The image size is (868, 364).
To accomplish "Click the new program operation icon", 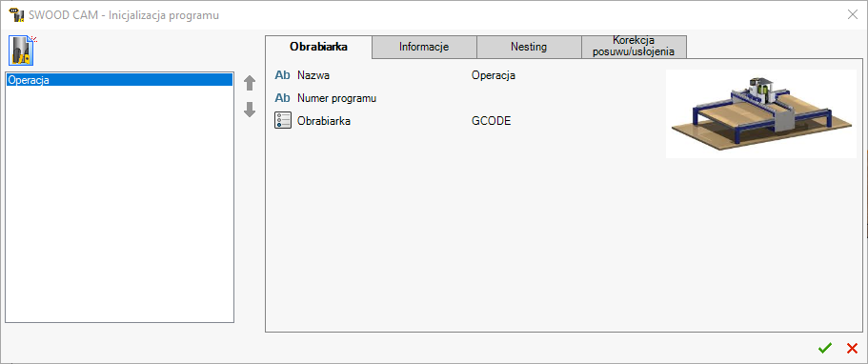I will tap(22, 51).
